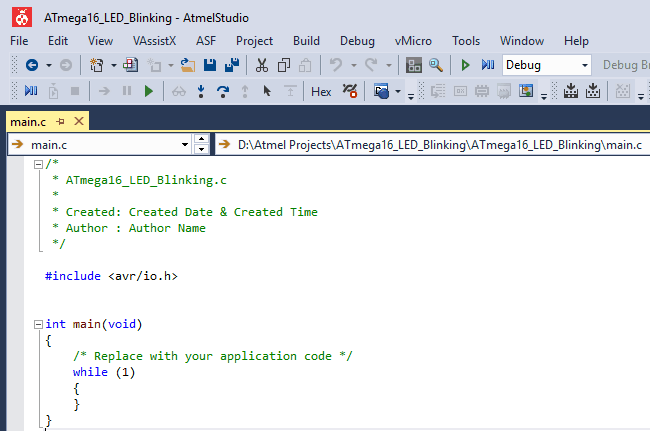The image size is (650, 431).
Task: Open an existing file
Action: click(x=188, y=65)
